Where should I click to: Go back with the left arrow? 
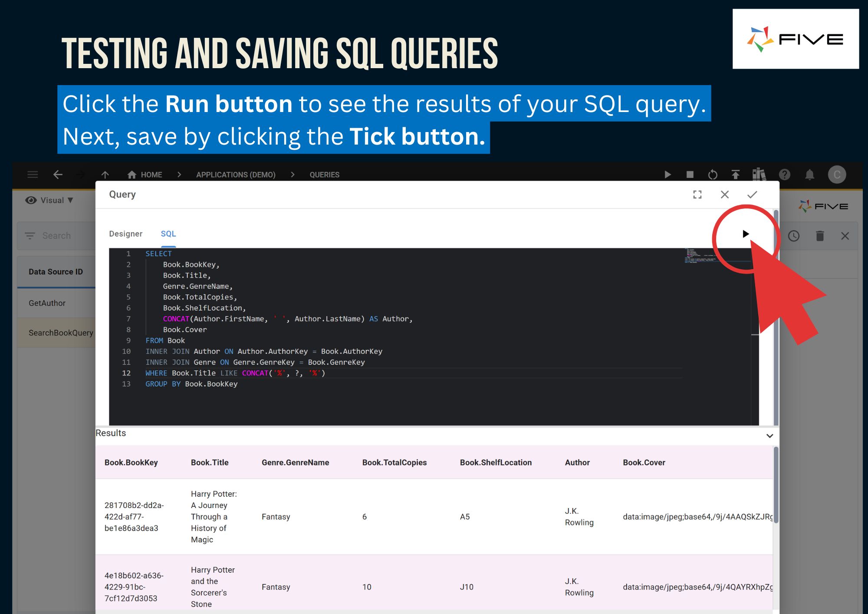pyautogui.click(x=58, y=175)
